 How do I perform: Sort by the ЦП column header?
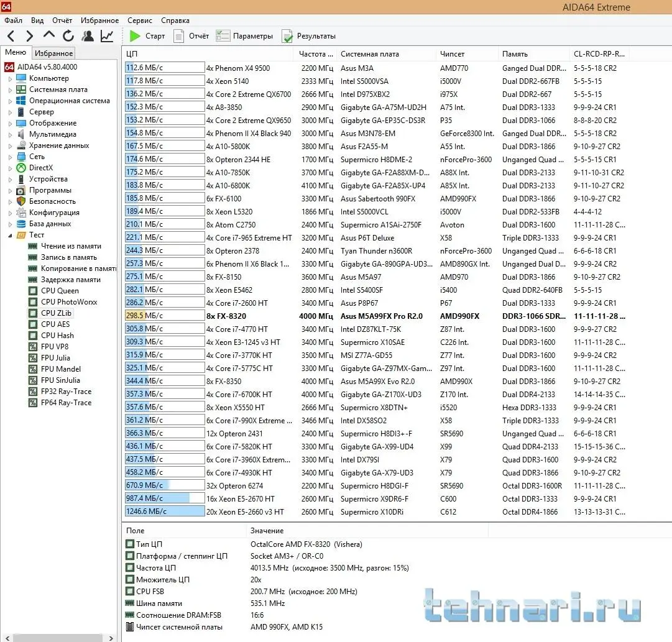208,54
